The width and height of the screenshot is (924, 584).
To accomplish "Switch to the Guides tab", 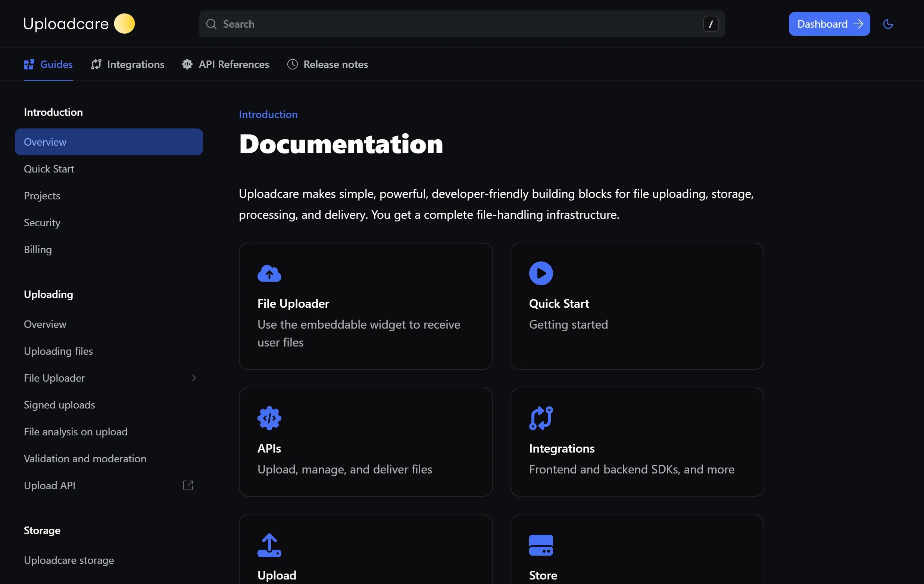I will (x=49, y=65).
